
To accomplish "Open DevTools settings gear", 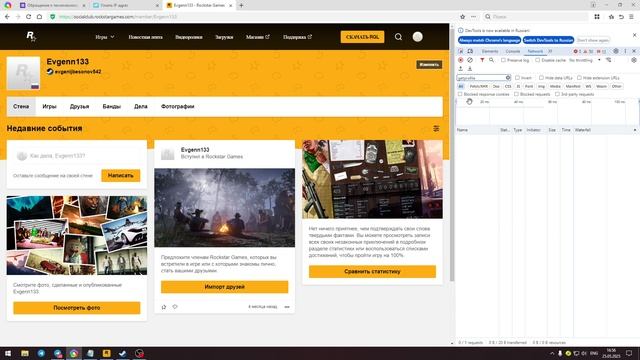I will pos(616,51).
